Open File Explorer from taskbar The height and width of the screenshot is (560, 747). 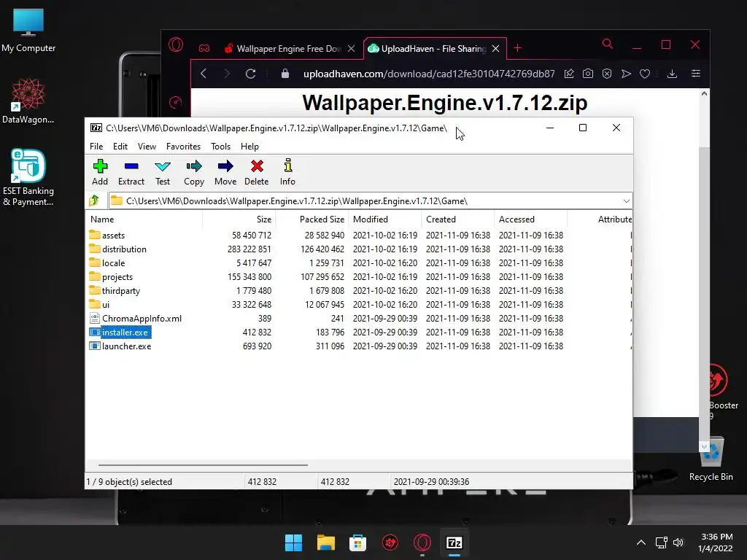(326, 542)
